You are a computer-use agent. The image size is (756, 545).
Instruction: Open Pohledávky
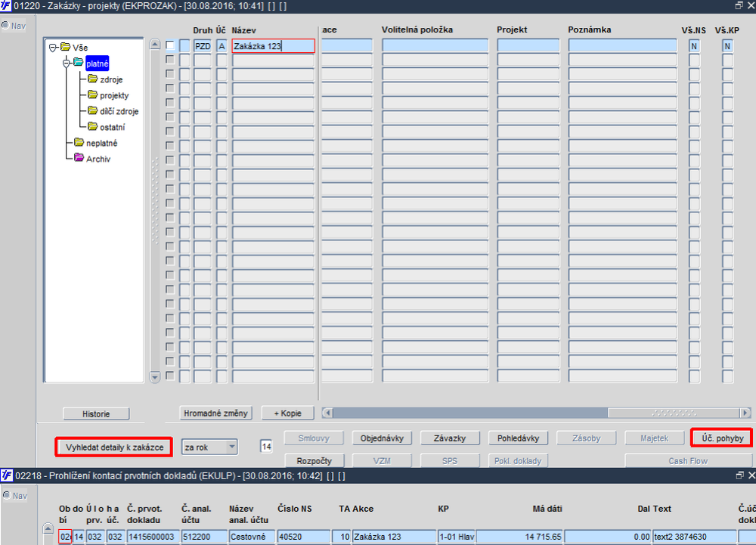[x=519, y=438]
